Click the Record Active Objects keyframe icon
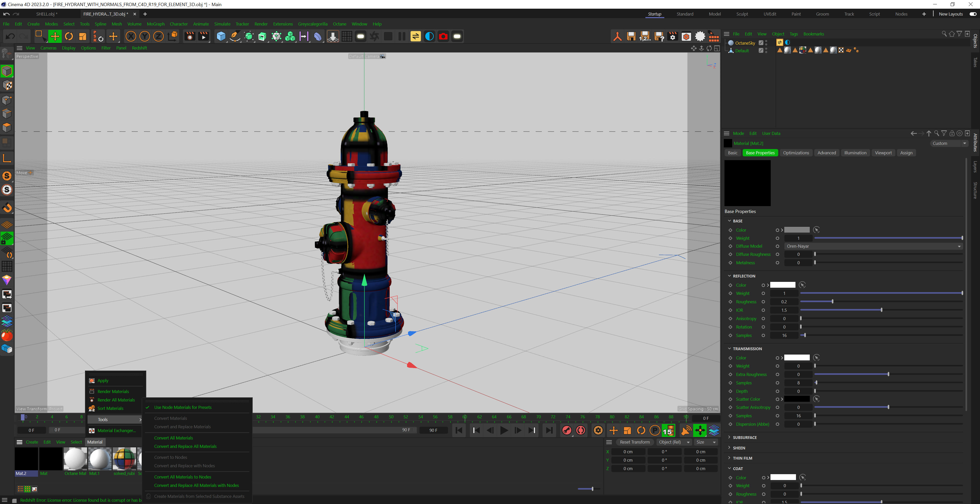 coord(567,430)
